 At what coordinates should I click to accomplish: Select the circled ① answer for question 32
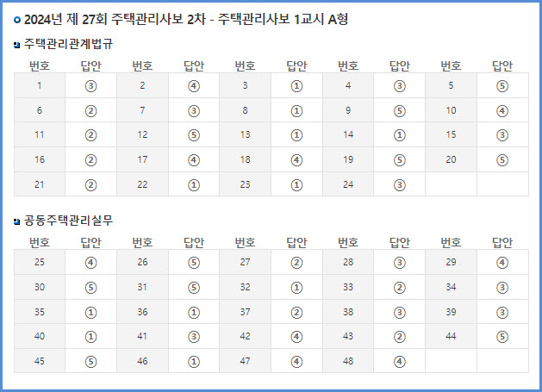[296, 288]
